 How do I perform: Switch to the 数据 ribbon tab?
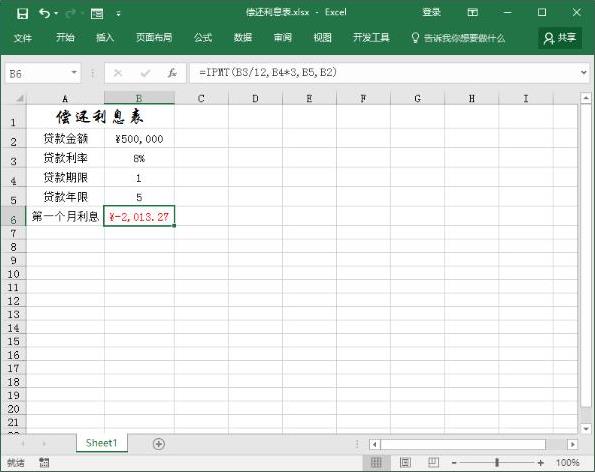coord(243,38)
